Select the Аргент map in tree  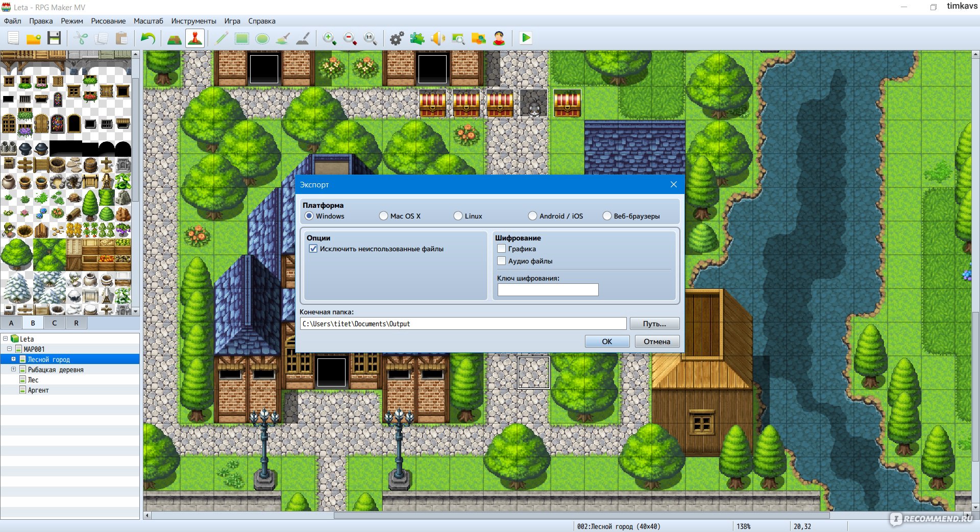[x=38, y=390]
